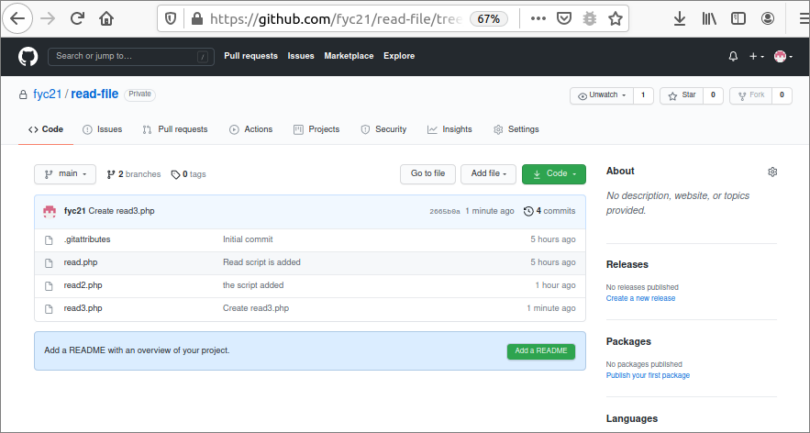
Task: Open the read-file repository name link
Action: tap(95, 94)
